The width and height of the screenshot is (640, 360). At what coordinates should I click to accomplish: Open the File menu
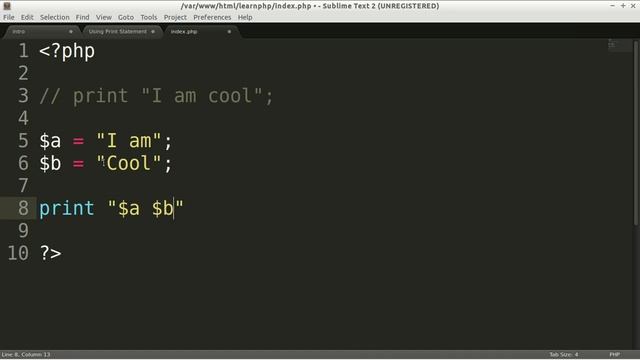coord(9,17)
